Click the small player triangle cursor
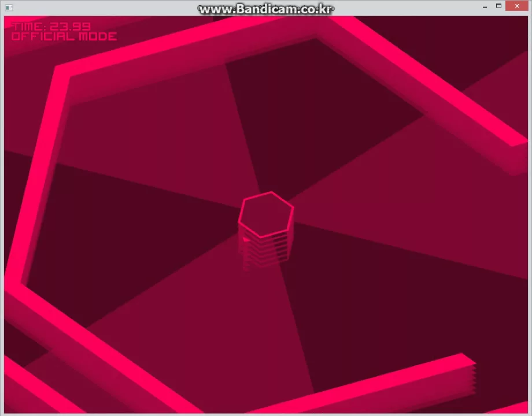 (246, 240)
